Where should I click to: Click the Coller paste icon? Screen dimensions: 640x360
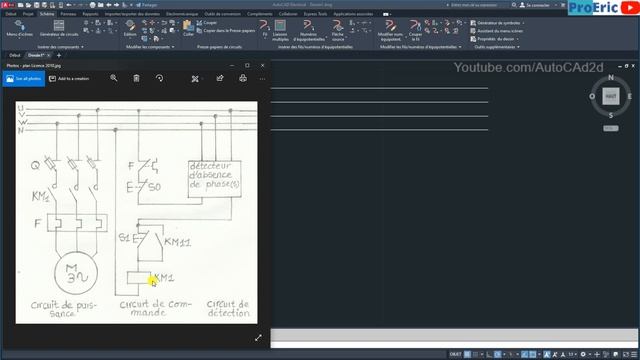pos(188,29)
